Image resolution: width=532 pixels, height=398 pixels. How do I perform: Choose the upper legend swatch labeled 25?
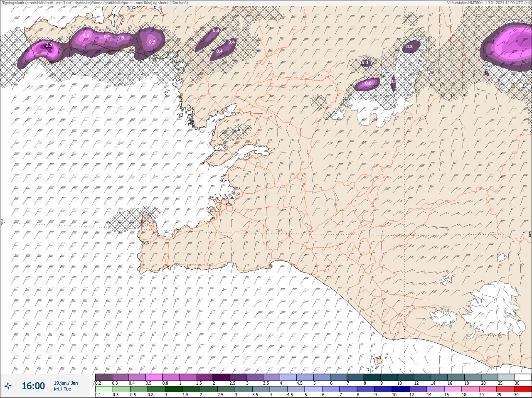[x=506, y=377]
